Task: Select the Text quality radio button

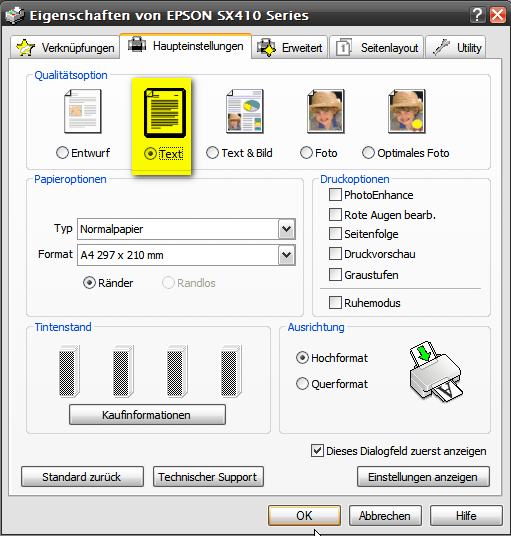Action: point(150,153)
